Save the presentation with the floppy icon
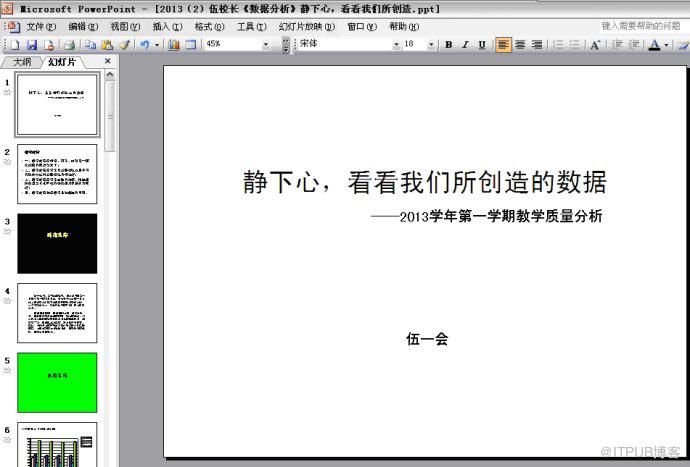This screenshot has height=467, width=690. point(32,44)
